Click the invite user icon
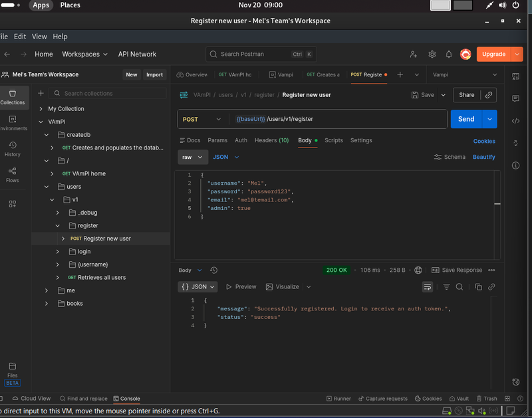532x418 pixels. 414,54
